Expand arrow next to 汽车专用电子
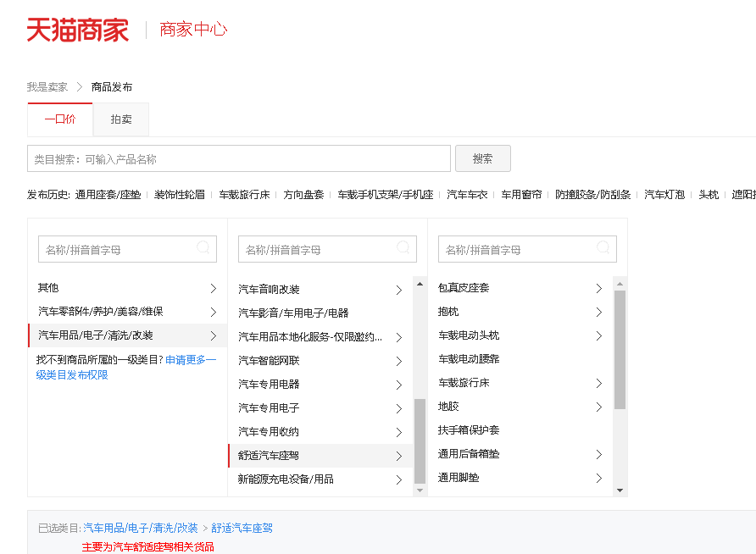Screen dimensions: 756x554 click(398, 408)
